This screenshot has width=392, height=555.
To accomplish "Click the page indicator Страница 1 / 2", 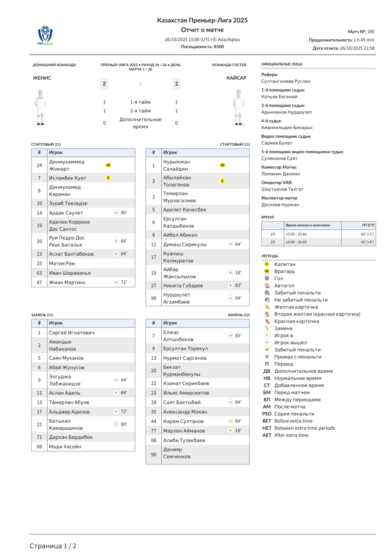I will click(53, 546).
